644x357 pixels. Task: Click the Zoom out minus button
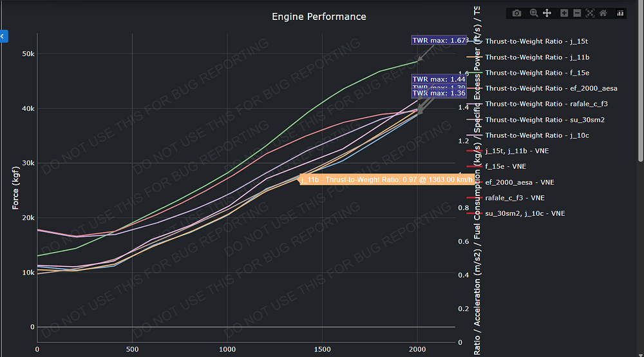tap(577, 13)
